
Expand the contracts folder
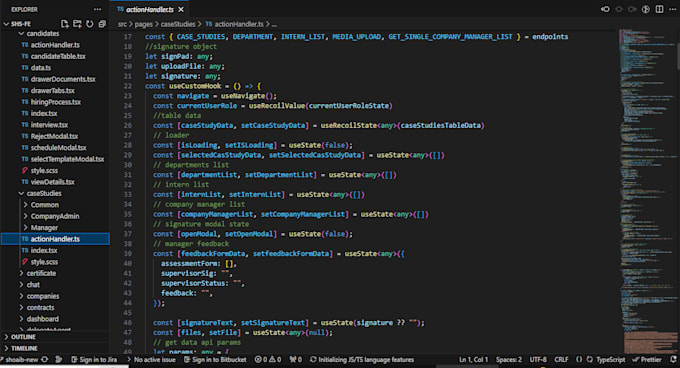(21, 307)
